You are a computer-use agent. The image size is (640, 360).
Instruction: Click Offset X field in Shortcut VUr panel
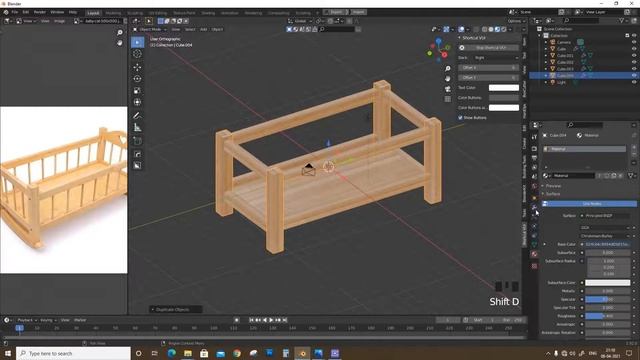coord(489,68)
